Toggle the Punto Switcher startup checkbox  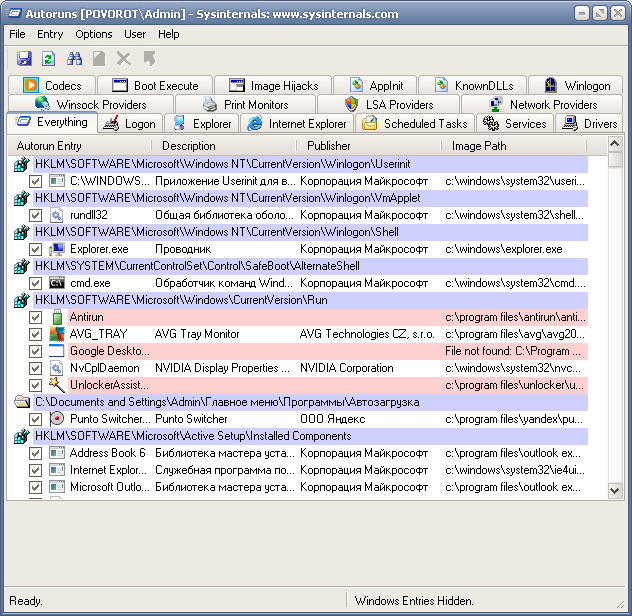(35, 420)
